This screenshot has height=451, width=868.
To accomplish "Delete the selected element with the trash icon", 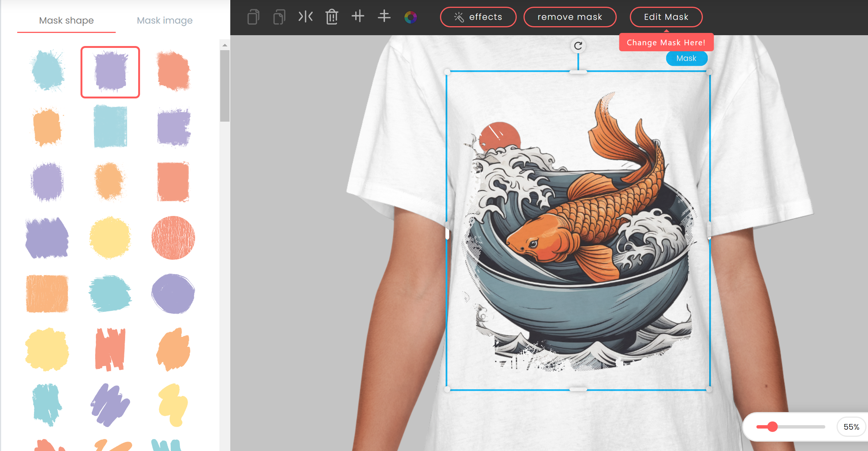I will [x=332, y=17].
